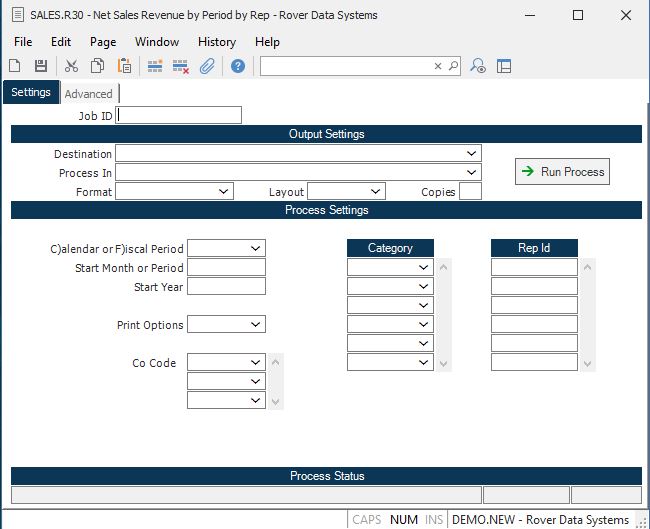Click the Copy icon in toolbar
The height and width of the screenshot is (529, 650).
(x=98, y=66)
